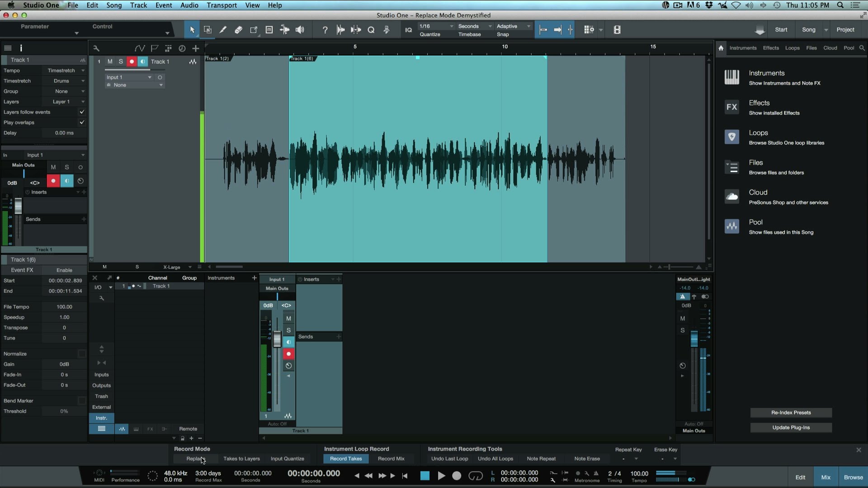Viewport: 868px width, 488px height.
Task: Pick the Paint (pencil) tool
Action: 223,30
